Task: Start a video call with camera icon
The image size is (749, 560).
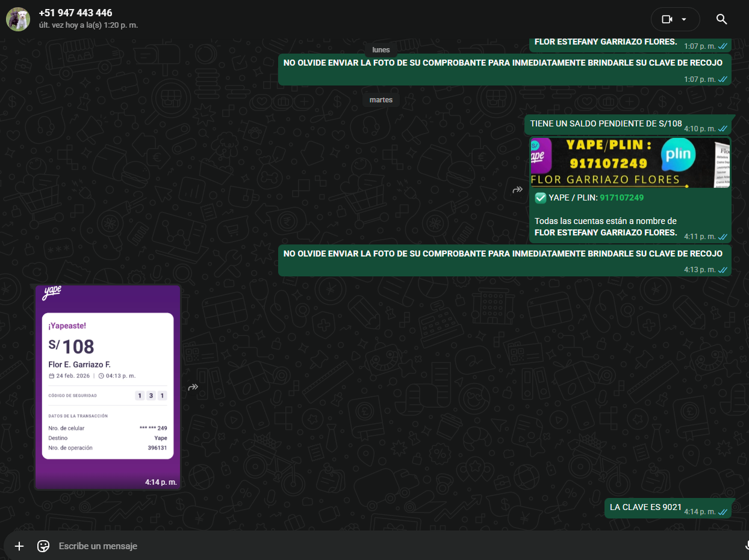Action: coord(667,19)
